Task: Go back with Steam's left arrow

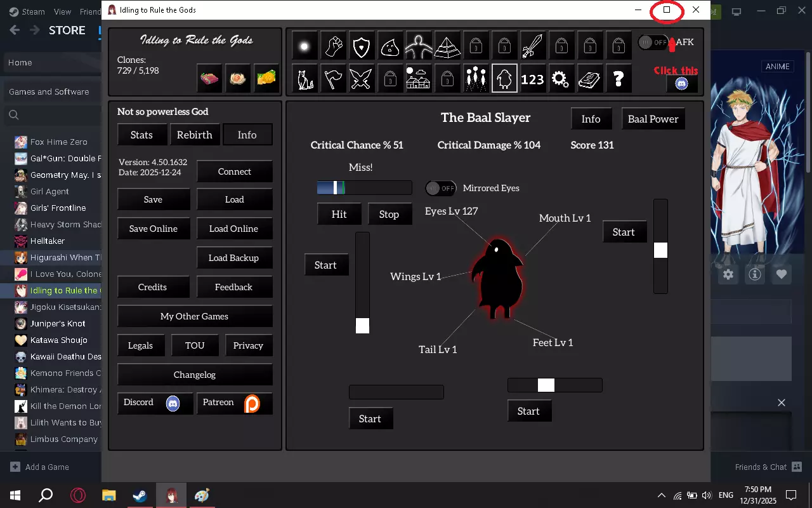Action: click(x=15, y=30)
